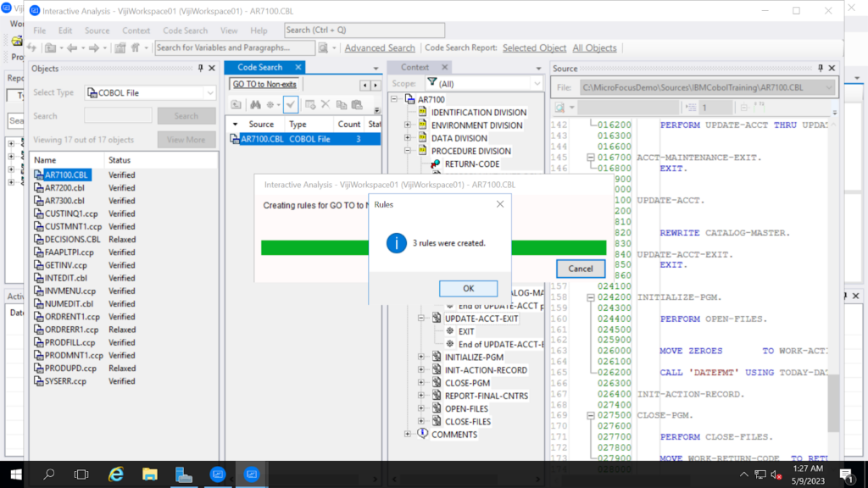The image size is (868, 488).
Task: Switch to the Code Search tab
Action: pos(259,67)
